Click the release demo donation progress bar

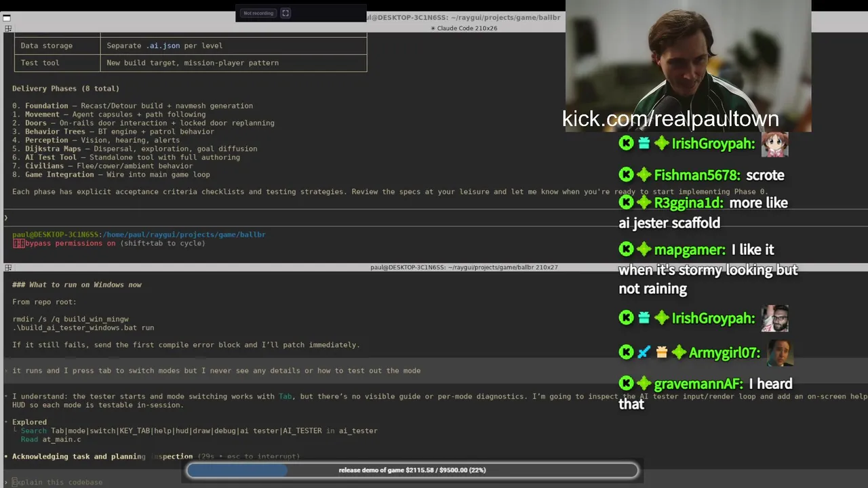click(412, 470)
